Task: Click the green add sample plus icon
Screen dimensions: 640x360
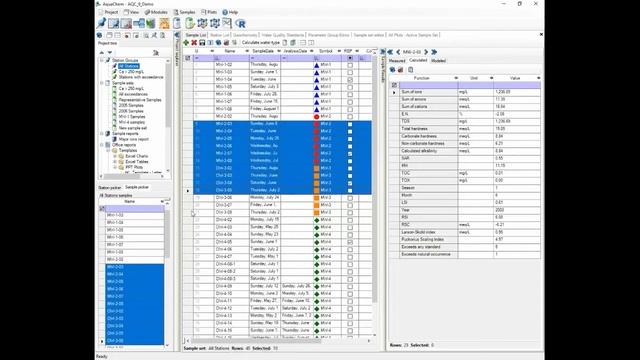Action: click(186, 42)
